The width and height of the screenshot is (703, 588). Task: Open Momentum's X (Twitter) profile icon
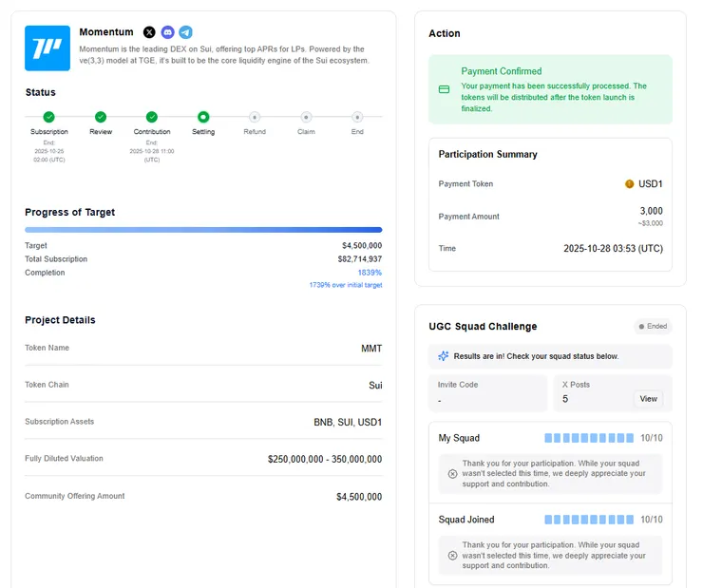(149, 32)
